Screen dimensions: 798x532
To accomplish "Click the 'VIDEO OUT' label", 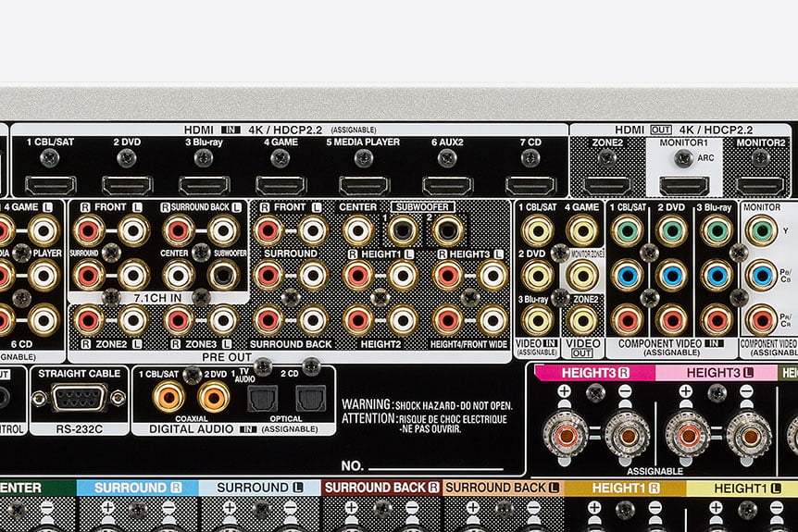I will tap(582, 348).
